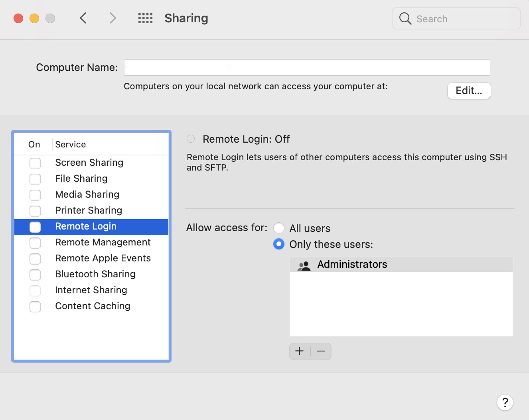Image resolution: width=529 pixels, height=420 pixels.
Task: Select Content Caching service row
Action: pyautogui.click(x=91, y=306)
